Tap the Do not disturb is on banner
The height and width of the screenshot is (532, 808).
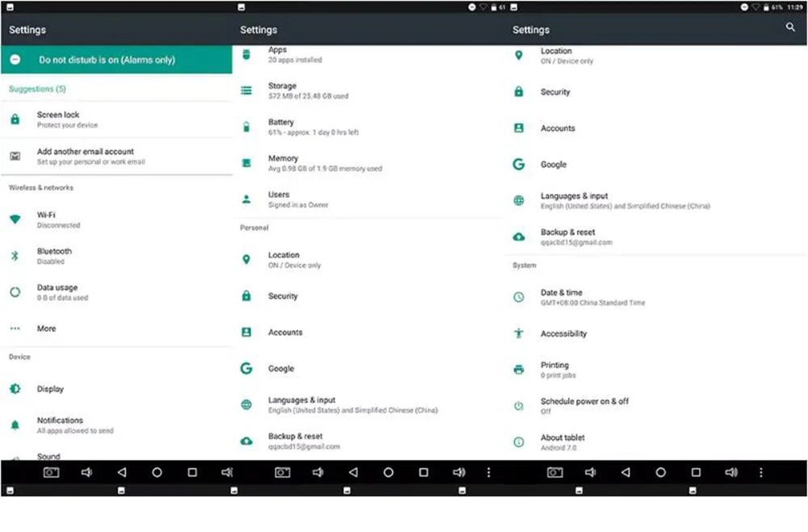(116, 60)
